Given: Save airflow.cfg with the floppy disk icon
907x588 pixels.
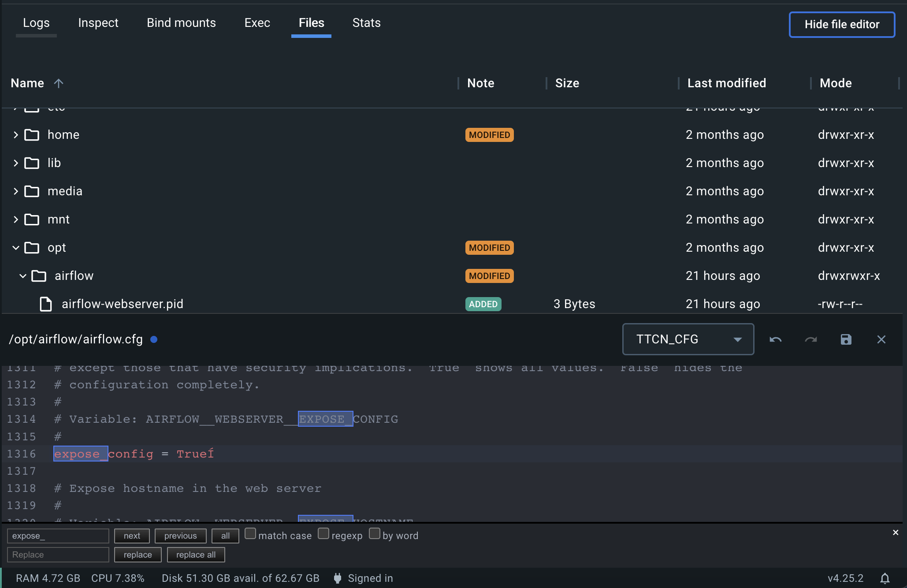Looking at the screenshot, I should (x=846, y=339).
